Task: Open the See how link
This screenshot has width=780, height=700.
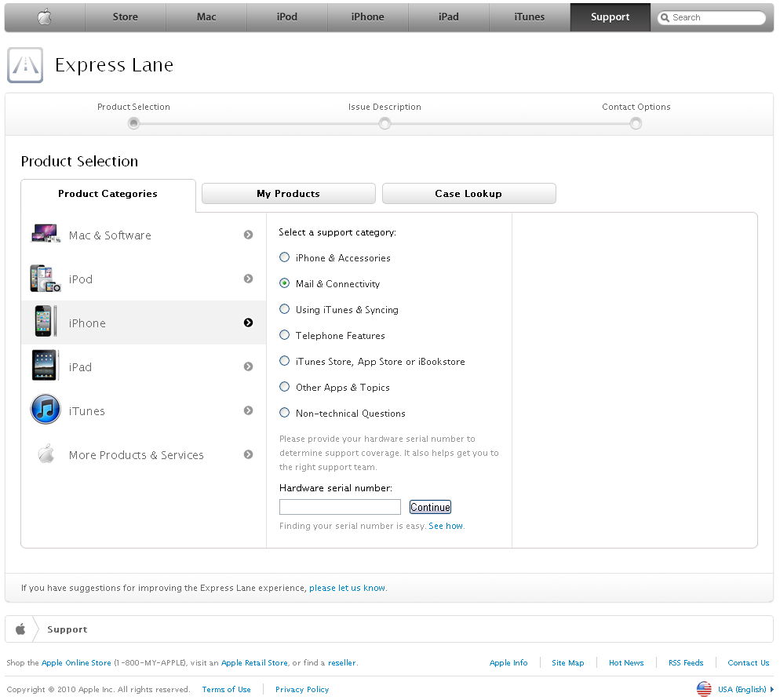Action: coord(446,526)
